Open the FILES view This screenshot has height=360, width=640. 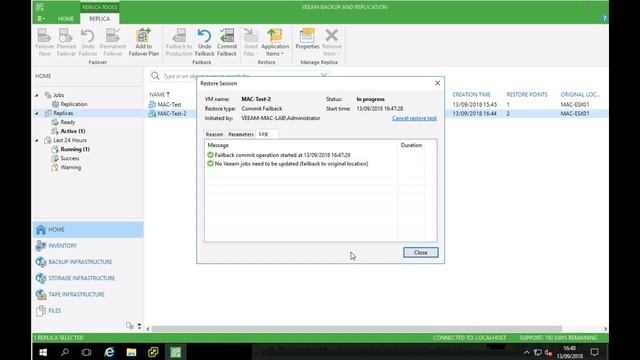point(88,311)
